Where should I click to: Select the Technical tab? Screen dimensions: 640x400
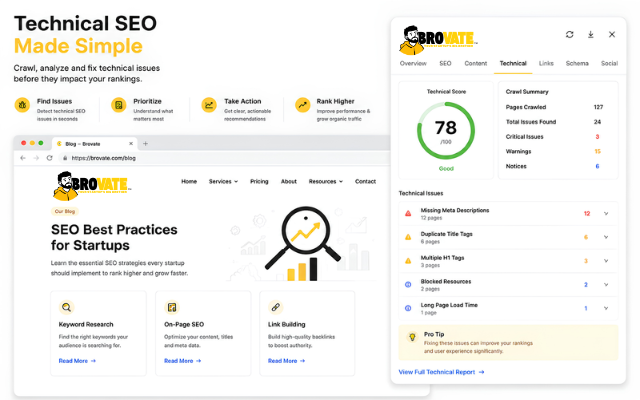(513, 63)
